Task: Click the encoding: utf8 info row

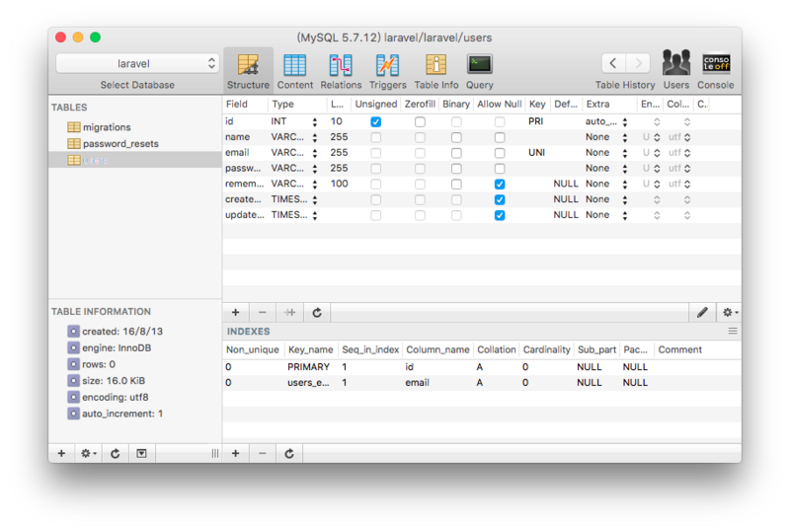Action: pos(108,397)
